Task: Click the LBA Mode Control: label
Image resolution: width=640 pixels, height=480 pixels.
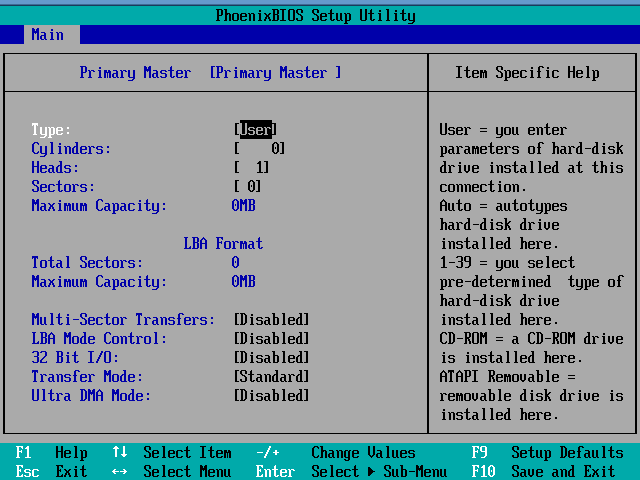Action: coord(99,338)
